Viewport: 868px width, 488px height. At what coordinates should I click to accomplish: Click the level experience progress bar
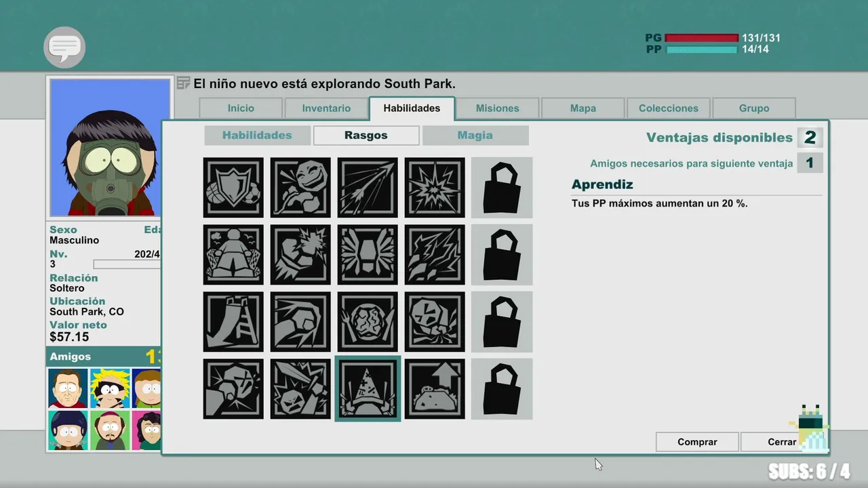(127, 264)
